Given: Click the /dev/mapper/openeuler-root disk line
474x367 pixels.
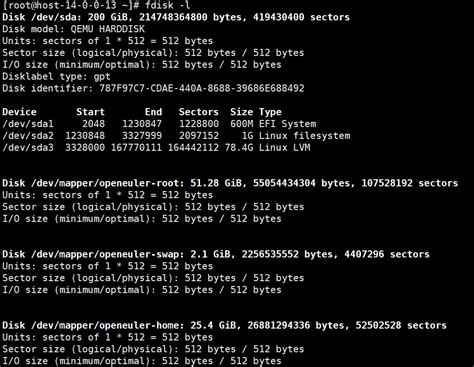Looking at the screenshot, I should tap(230, 183).
